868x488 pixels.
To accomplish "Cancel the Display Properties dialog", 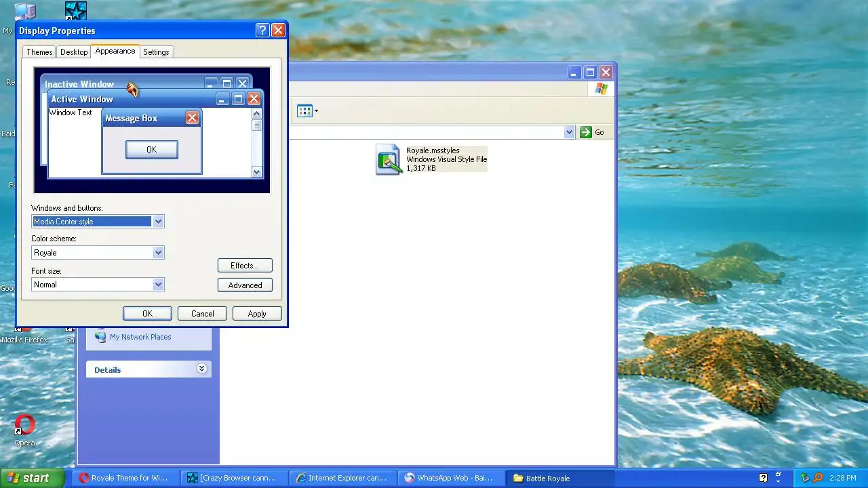I will tap(202, 314).
